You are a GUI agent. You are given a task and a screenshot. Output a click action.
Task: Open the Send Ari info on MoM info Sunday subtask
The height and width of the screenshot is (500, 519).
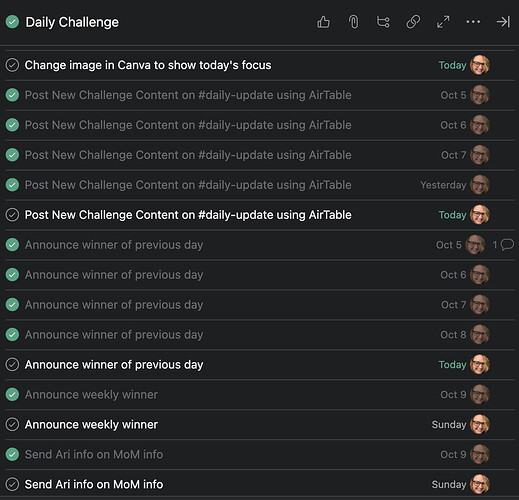pos(94,484)
